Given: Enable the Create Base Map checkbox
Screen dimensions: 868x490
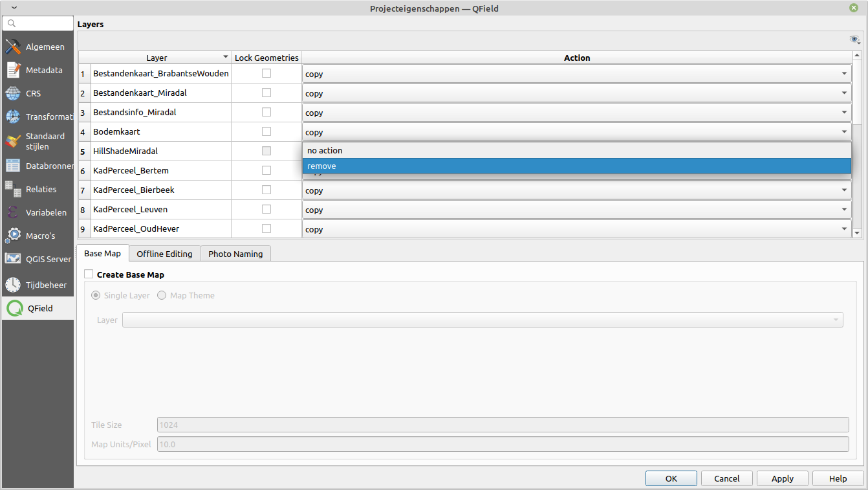Looking at the screenshot, I should pyautogui.click(x=89, y=274).
